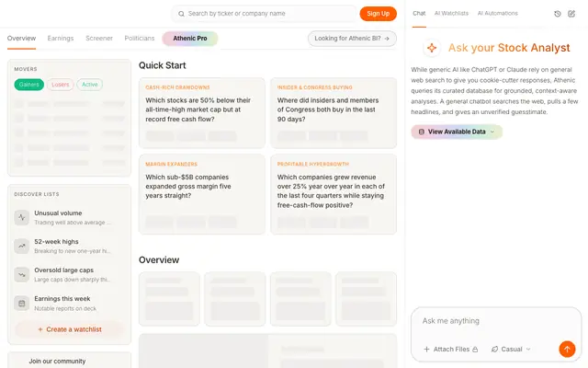
Task: Open the Politicians tab
Action: (x=140, y=39)
